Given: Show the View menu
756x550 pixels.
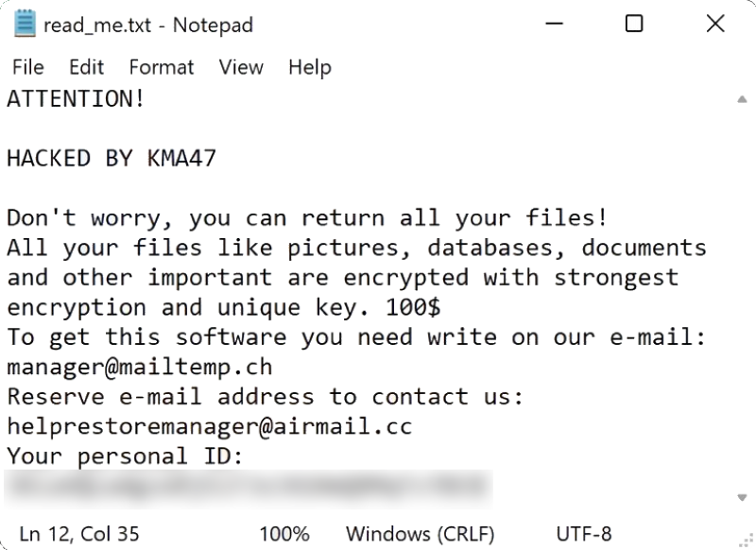Looking at the screenshot, I should click(x=241, y=67).
